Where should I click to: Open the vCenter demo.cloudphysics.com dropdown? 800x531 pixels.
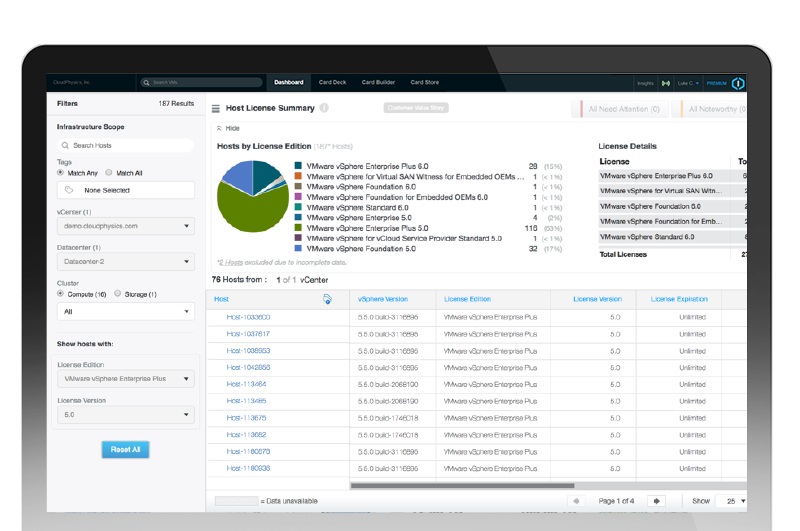coord(125,226)
